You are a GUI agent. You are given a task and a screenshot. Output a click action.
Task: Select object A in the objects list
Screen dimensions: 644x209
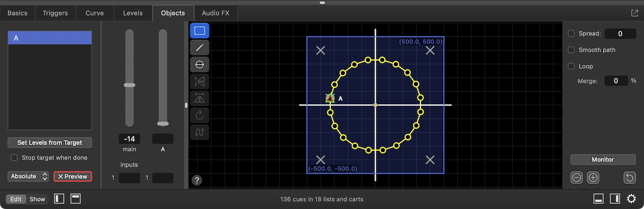coord(50,38)
